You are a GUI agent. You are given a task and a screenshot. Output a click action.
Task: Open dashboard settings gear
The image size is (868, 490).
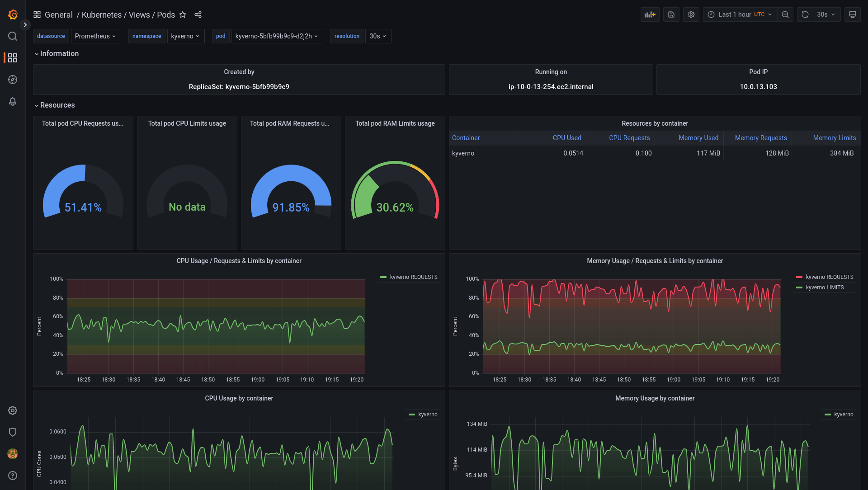pos(691,14)
